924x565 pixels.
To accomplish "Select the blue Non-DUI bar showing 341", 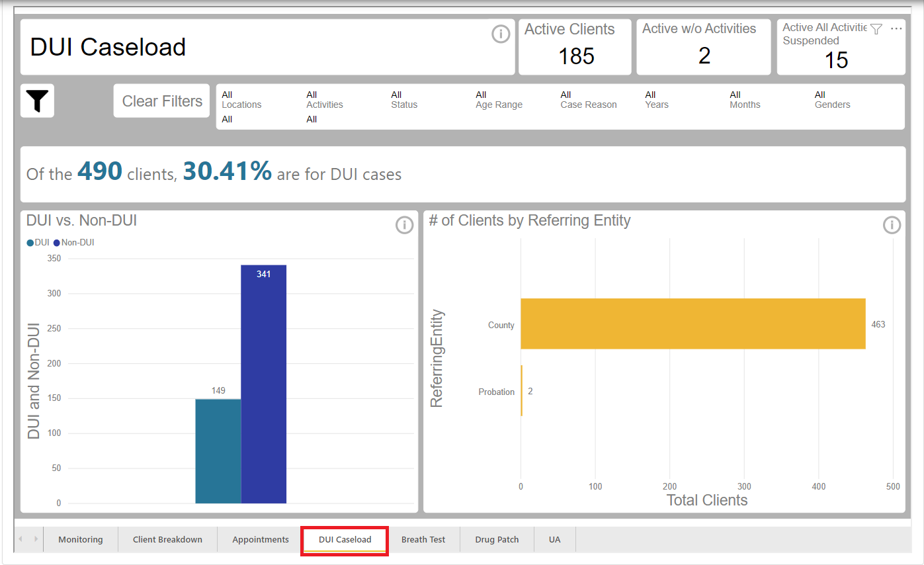I will pos(263,384).
